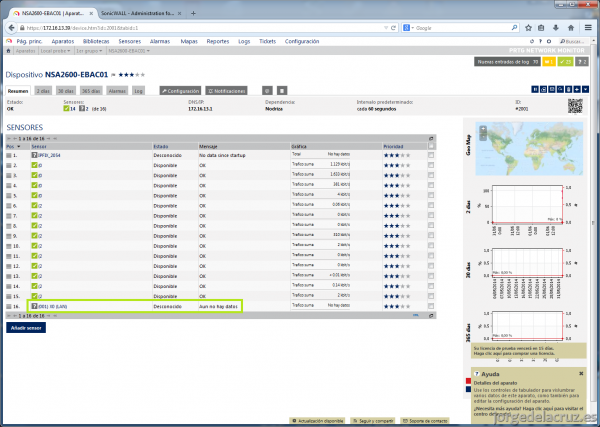Tick the checkbox for sensor row 7
The height and width of the screenshot is (427, 600).
tap(431, 216)
